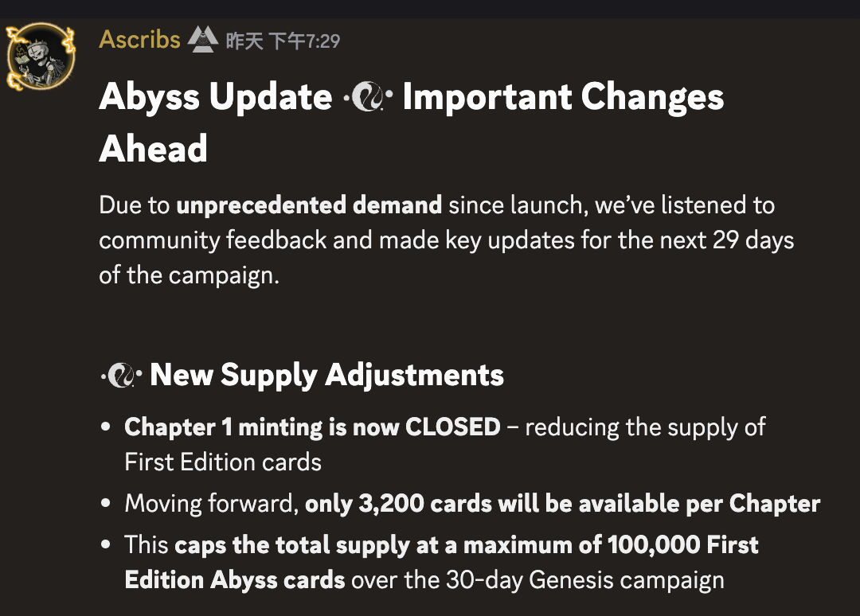Click the bold "unprecedented demand" text
The height and width of the screenshot is (616, 860).
pos(309,205)
